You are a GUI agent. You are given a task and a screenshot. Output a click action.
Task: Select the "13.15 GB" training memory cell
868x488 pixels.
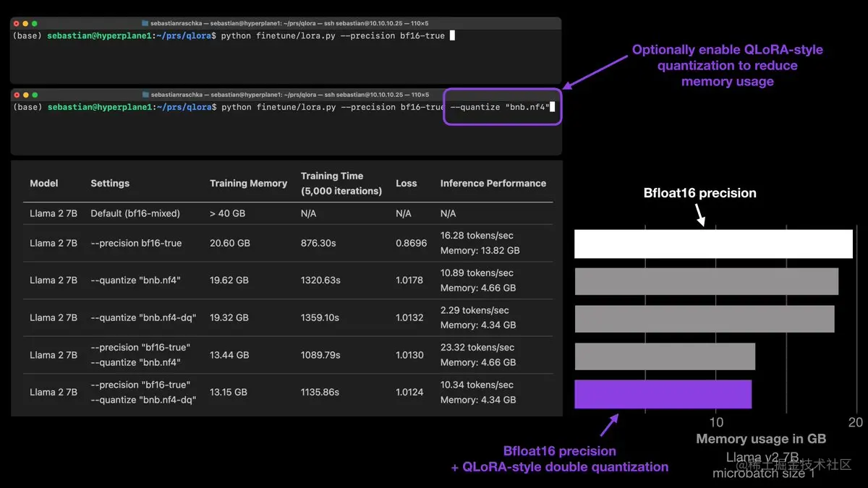tap(229, 393)
